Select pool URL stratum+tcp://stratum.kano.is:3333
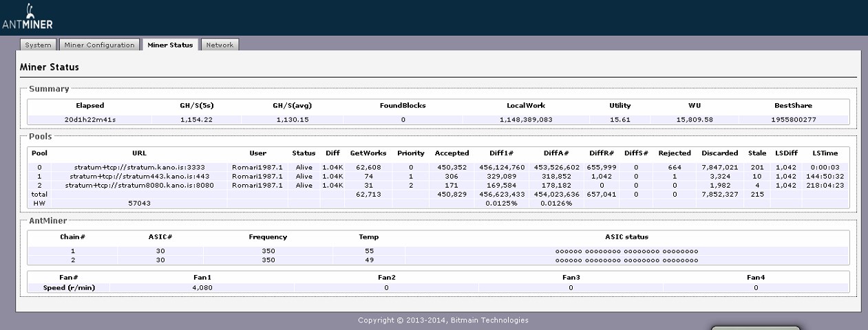Screen dimensions: 868x330 139,167
